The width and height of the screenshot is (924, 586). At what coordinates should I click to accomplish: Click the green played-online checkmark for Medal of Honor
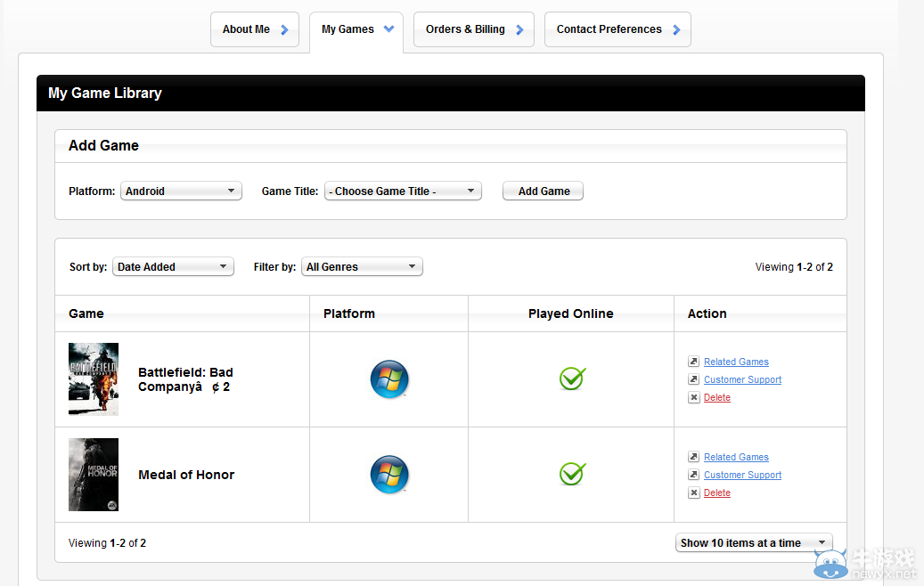coord(572,474)
